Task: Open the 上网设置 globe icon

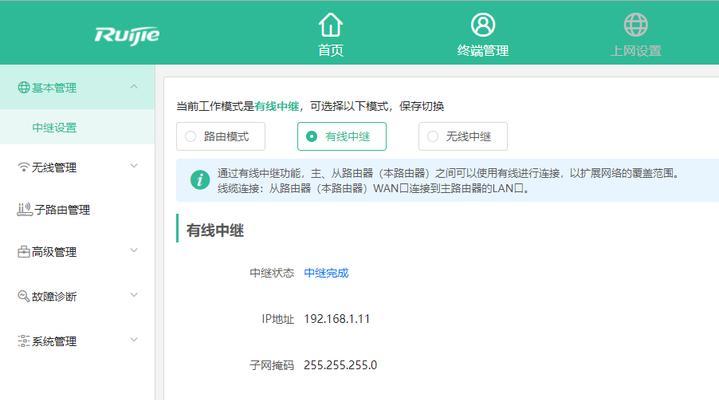Action: 636,25
